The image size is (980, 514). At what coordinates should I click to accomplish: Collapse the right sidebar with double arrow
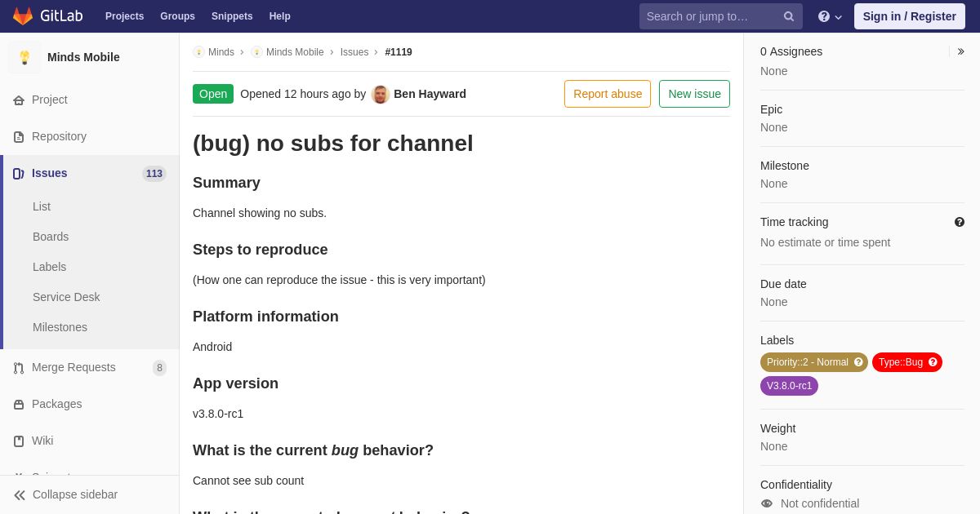click(960, 51)
